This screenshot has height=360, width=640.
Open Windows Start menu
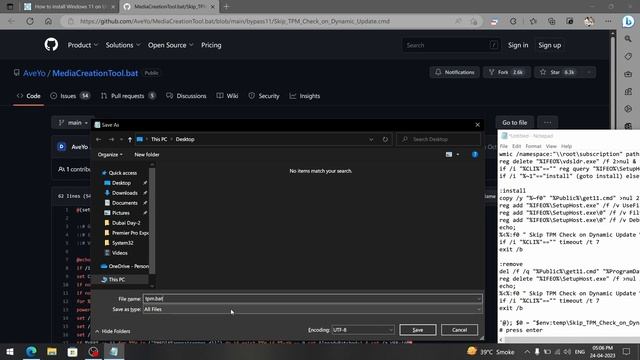pos(10,351)
